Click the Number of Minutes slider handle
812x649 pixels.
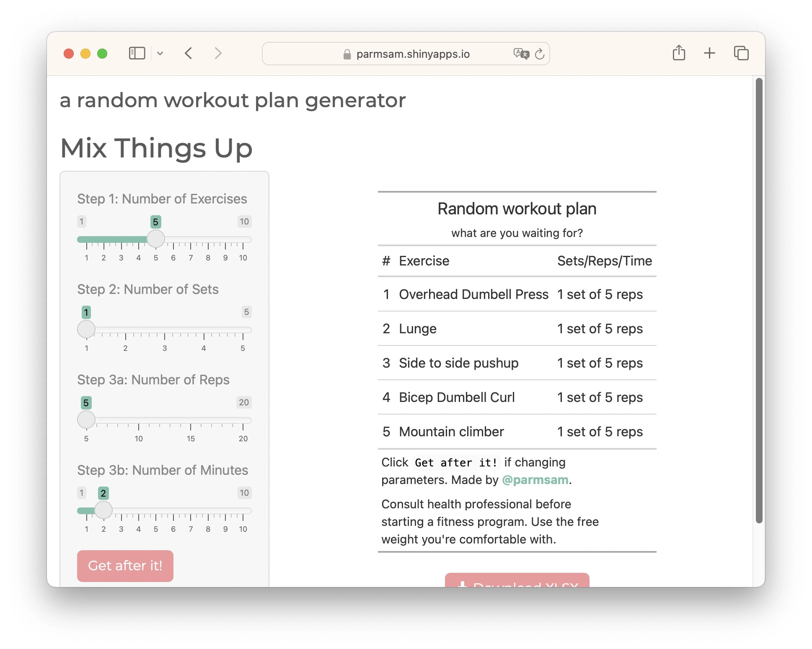click(103, 510)
